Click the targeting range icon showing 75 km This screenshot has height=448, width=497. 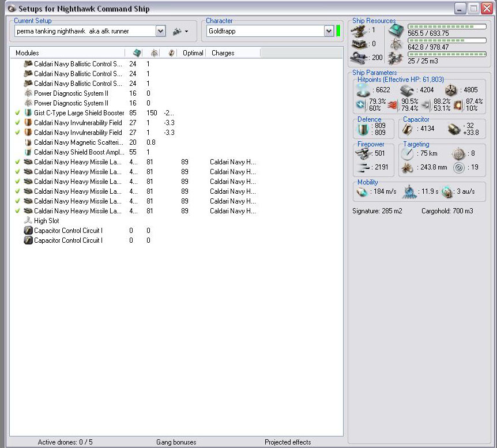[x=407, y=153]
